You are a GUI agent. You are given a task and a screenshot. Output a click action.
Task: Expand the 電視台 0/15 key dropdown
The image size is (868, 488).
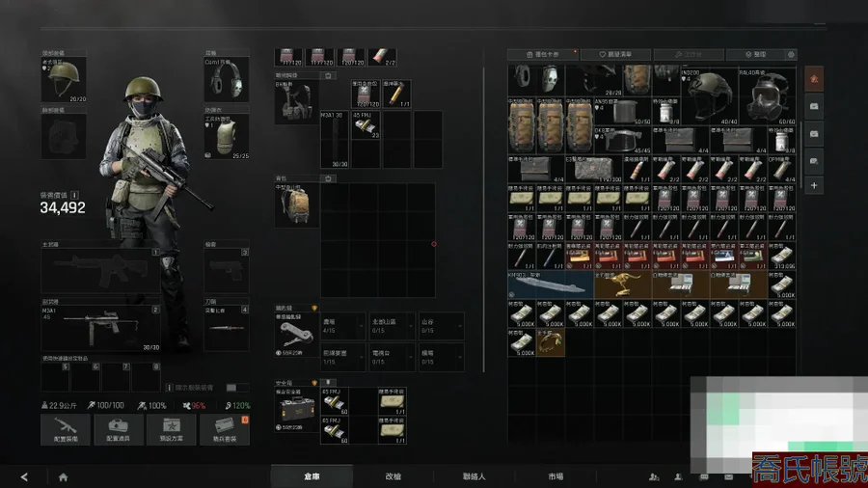pos(392,357)
